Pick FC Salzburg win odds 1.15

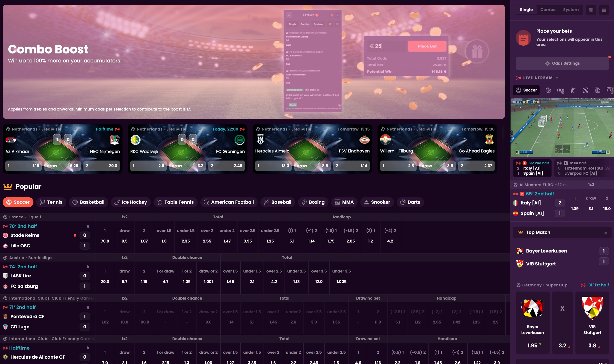(x=144, y=278)
